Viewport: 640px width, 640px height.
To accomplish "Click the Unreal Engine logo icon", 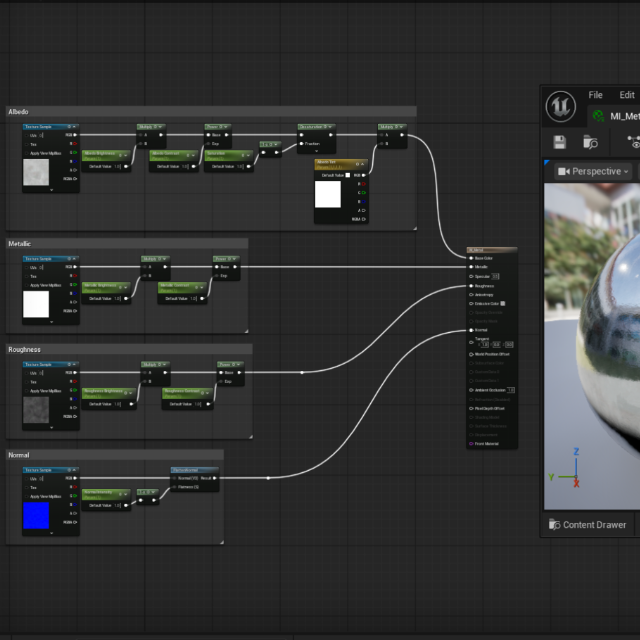I will click(561, 106).
